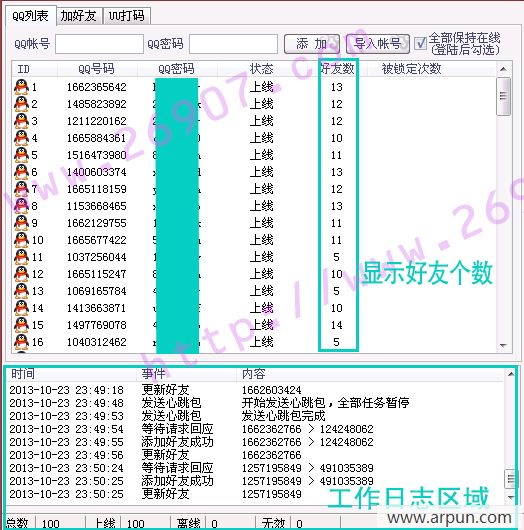524x530 pixels.
Task: Select QQ number 1485823892
Action: coord(97,104)
